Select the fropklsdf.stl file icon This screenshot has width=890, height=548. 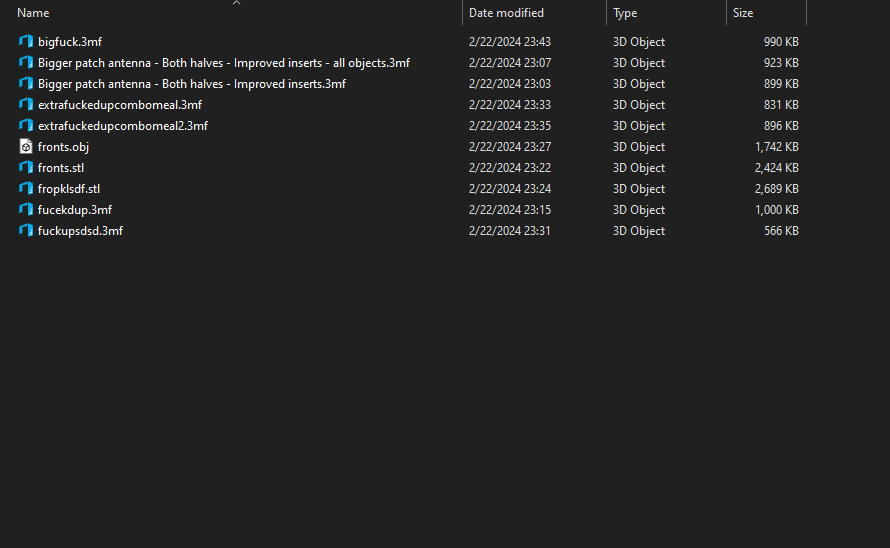pos(26,189)
